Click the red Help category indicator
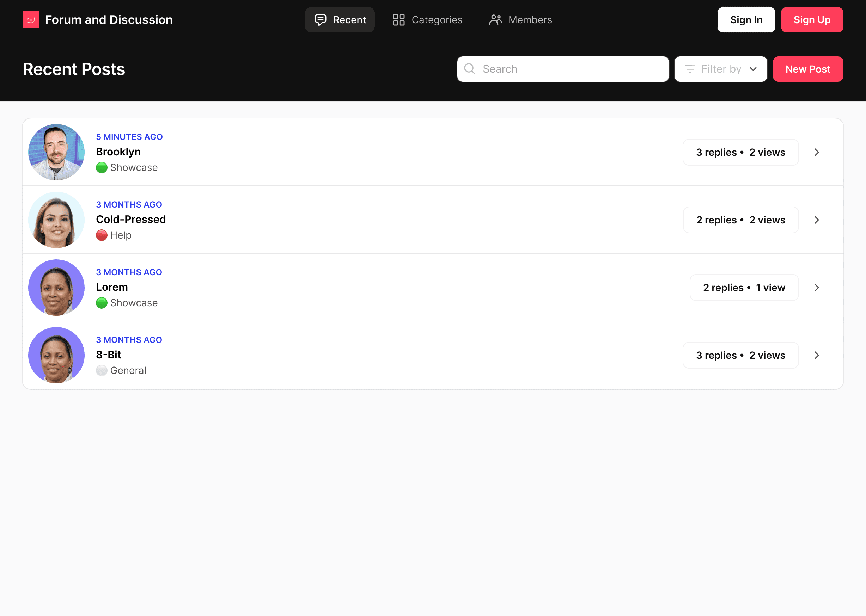Viewport: 866px width, 616px height. (102, 235)
